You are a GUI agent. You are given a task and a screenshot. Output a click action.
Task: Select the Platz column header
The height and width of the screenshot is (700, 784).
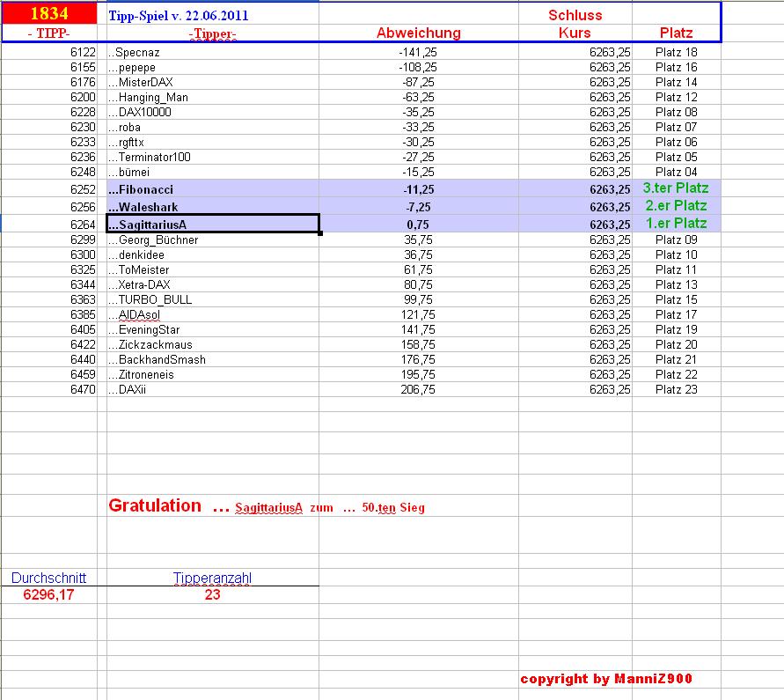[x=676, y=33]
